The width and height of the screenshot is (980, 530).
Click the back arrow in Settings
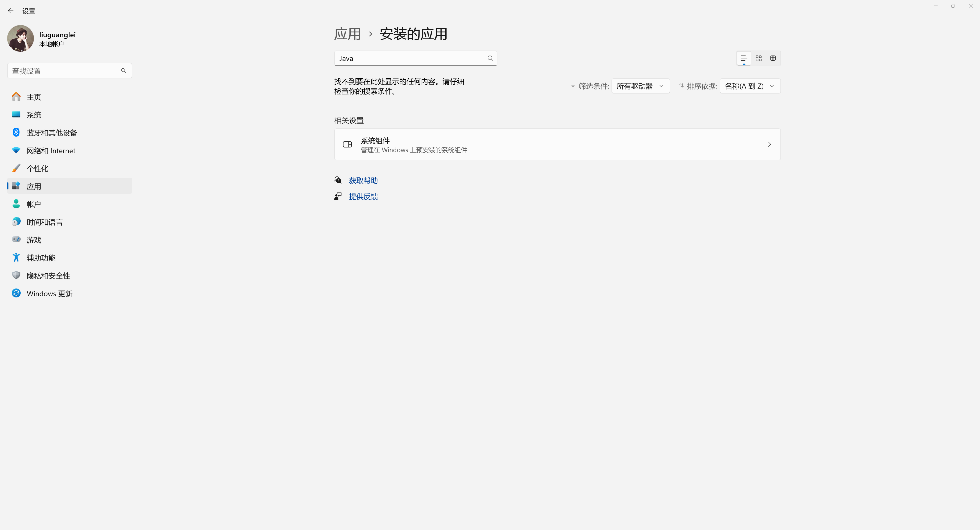point(11,11)
